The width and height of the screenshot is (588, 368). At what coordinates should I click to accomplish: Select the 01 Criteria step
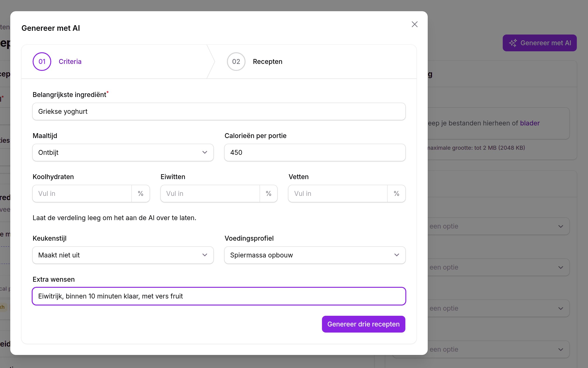tap(57, 62)
